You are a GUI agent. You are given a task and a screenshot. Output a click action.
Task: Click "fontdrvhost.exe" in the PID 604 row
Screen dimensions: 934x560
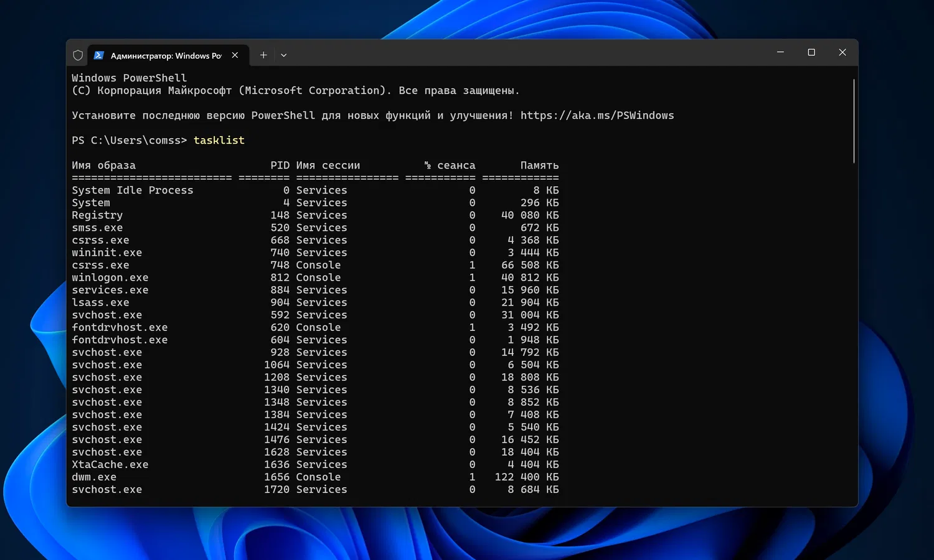coord(120,340)
